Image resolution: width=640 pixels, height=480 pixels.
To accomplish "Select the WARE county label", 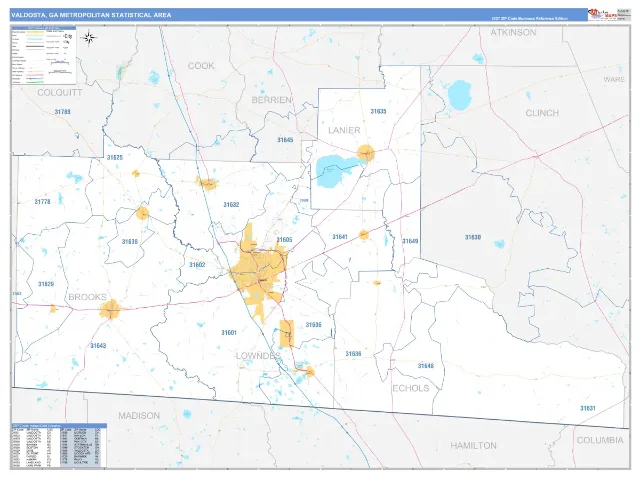I will coord(614,79).
